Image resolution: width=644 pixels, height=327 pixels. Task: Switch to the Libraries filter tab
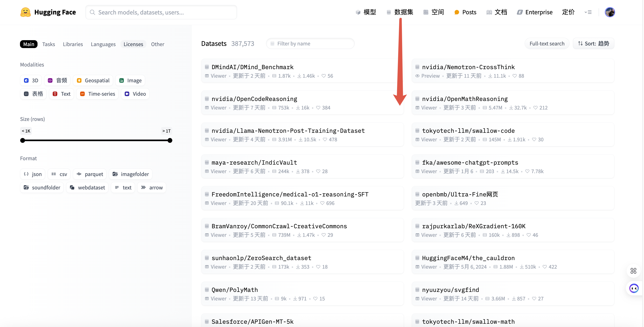(73, 44)
